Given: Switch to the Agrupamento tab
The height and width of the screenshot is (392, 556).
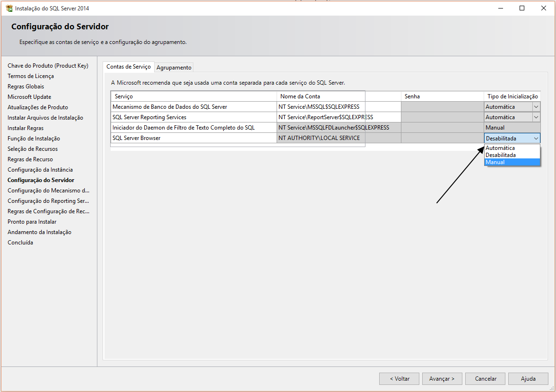Looking at the screenshot, I should pos(174,68).
